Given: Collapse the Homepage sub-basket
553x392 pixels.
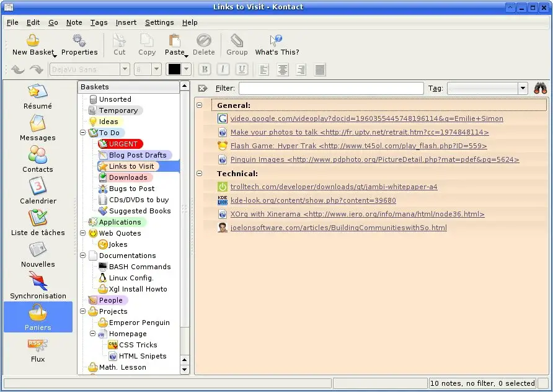Looking at the screenshot, I should pyautogui.click(x=93, y=334).
